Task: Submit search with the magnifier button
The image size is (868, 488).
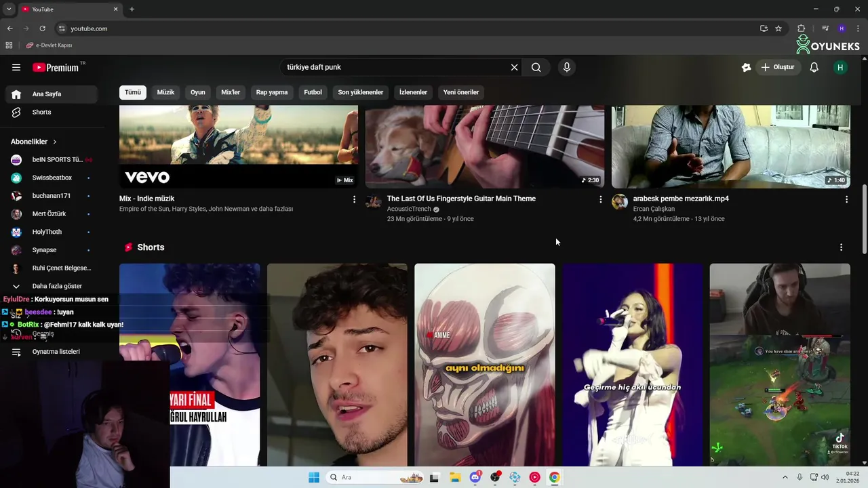Action: tap(536, 67)
